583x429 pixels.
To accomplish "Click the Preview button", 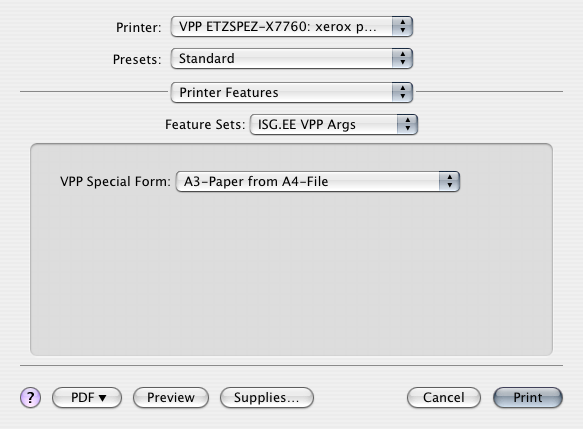I will (171, 397).
